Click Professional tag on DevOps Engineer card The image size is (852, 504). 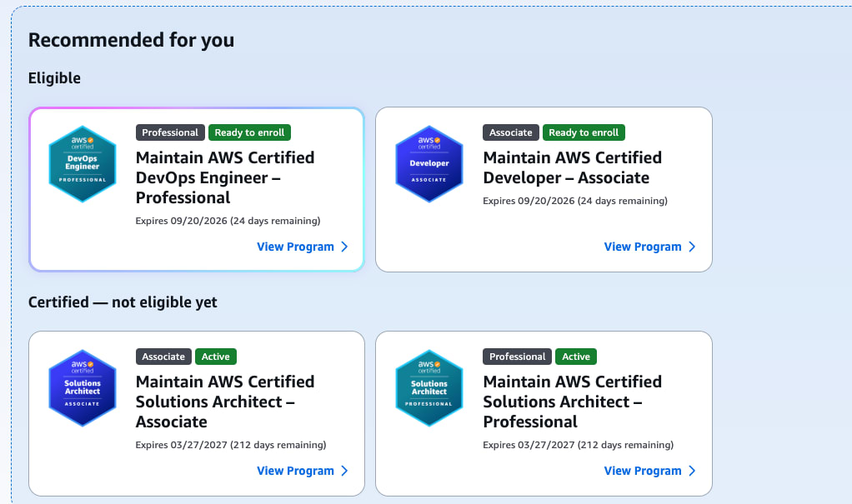pos(170,132)
